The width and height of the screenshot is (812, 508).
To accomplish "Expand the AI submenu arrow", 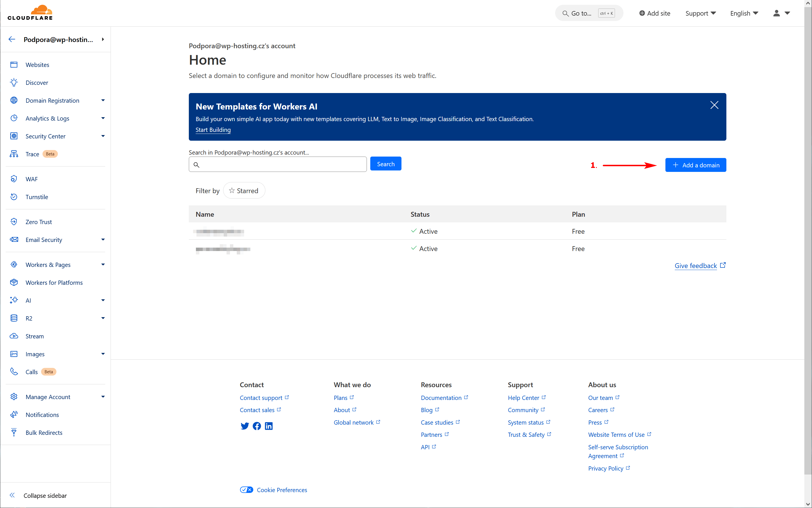I will (x=103, y=300).
